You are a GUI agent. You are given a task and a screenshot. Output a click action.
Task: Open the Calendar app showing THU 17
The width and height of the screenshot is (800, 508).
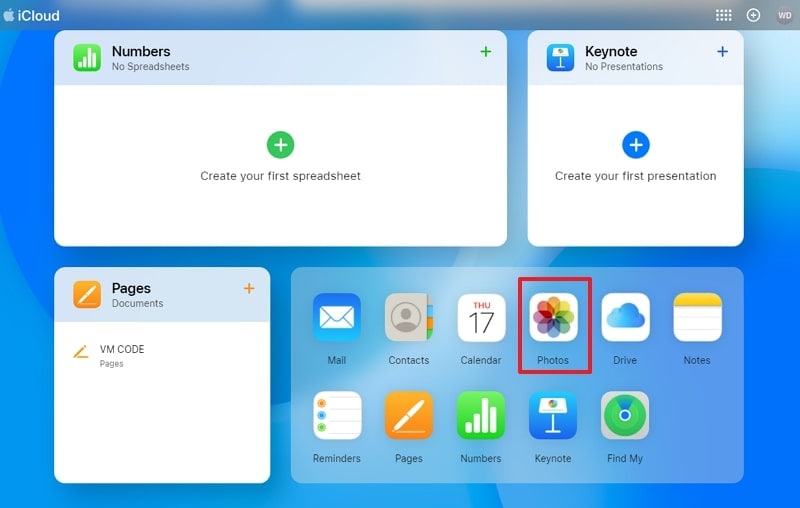coord(481,317)
